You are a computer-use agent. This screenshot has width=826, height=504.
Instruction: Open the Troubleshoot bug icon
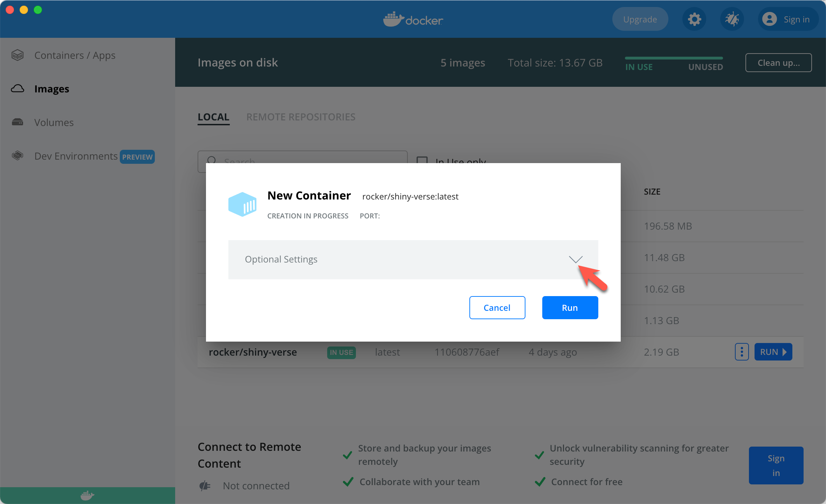pos(732,19)
